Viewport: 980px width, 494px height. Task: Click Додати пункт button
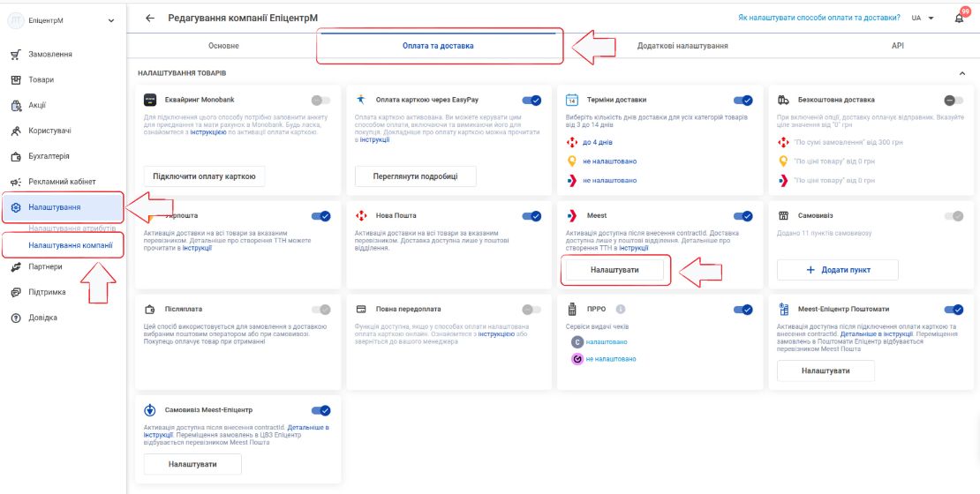click(x=838, y=270)
